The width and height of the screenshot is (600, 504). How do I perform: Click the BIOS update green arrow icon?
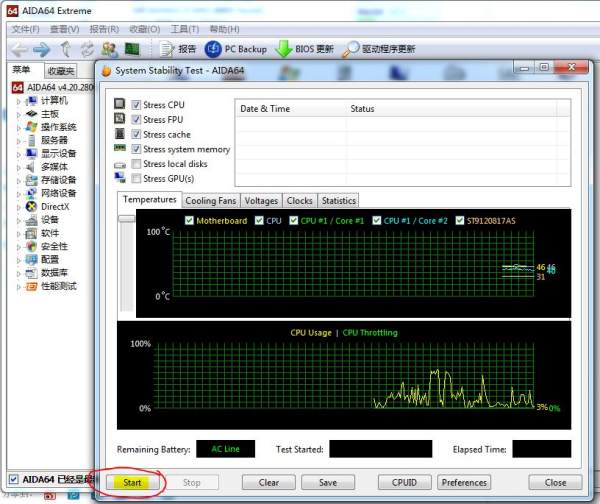[284, 49]
